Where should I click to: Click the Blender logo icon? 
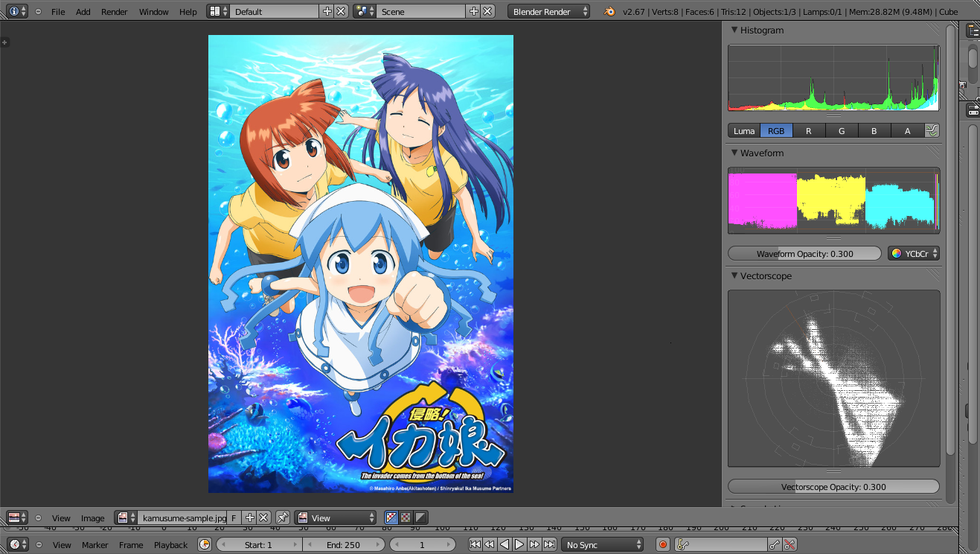click(x=609, y=11)
